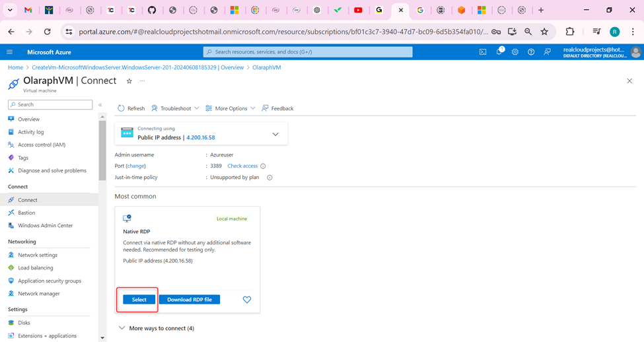
Task: Click the Local machine badge
Action: pos(232,219)
